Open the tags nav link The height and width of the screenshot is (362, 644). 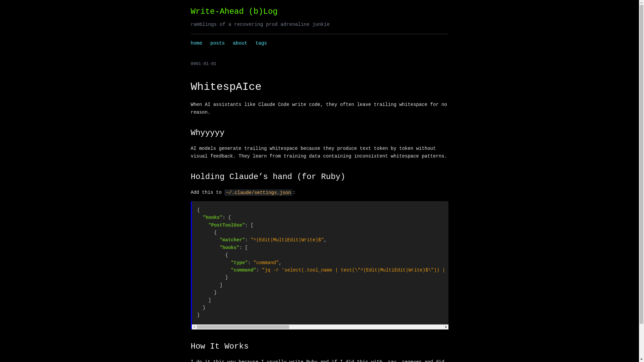(x=261, y=43)
